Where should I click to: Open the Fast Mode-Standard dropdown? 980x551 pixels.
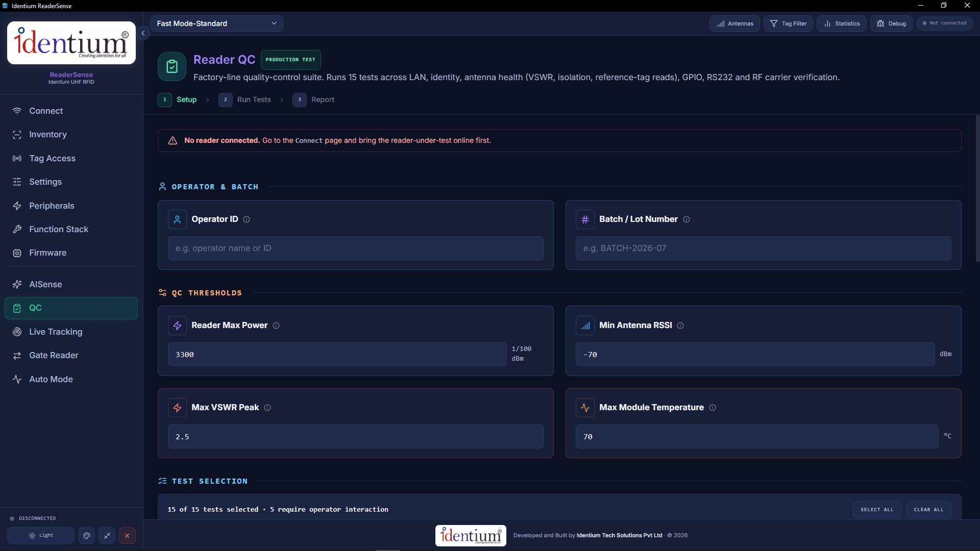pyautogui.click(x=217, y=23)
